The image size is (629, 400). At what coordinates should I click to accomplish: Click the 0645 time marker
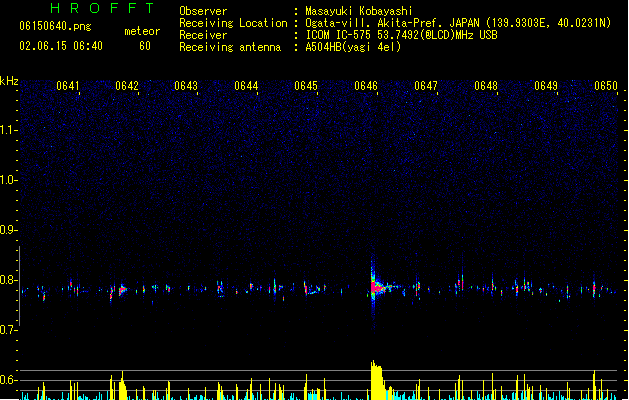coord(306,86)
